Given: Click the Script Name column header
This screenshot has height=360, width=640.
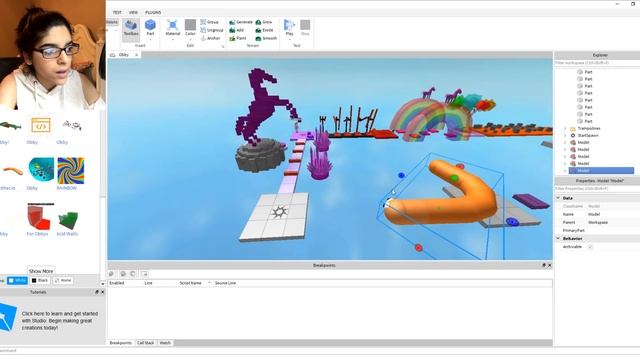Looking at the screenshot, I should tap(191, 283).
